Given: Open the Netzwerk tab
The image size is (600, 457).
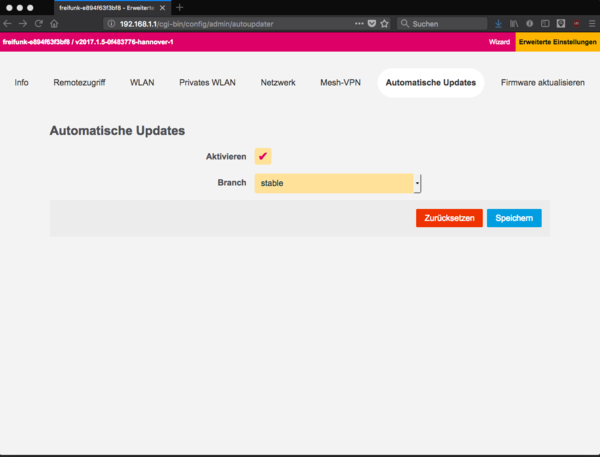Looking at the screenshot, I should pos(278,83).
